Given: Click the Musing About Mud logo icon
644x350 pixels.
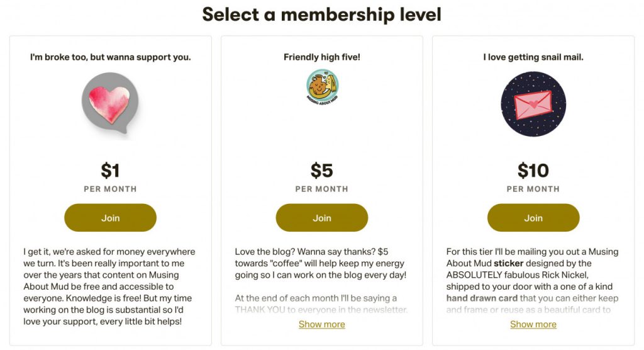Looking at the screenshot, I should tap(322, 87).
